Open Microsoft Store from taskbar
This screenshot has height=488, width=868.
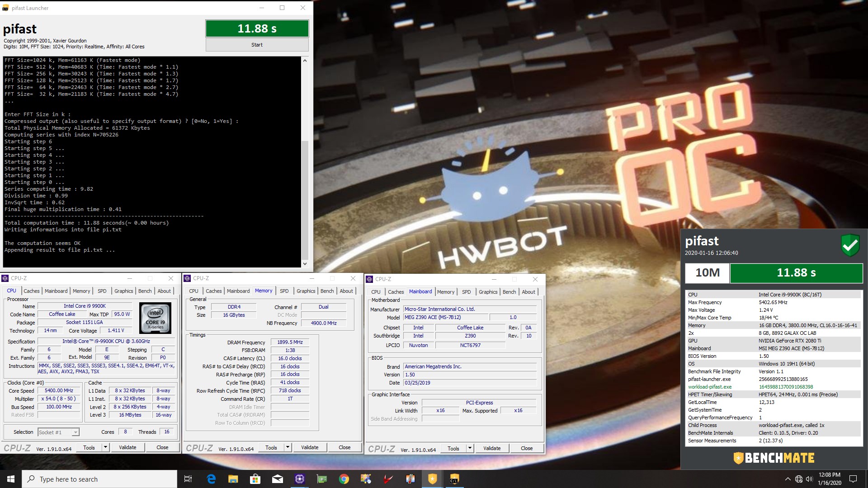(x=255, y=479)
